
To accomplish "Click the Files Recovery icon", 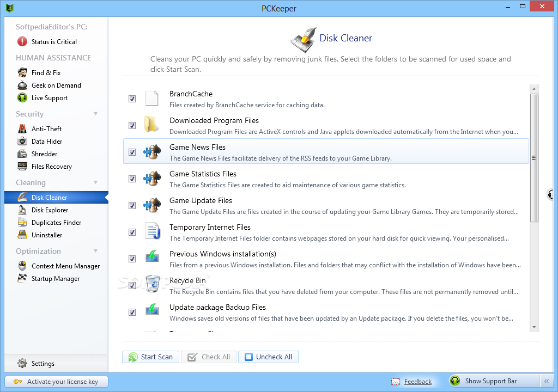I will point(22,166).
